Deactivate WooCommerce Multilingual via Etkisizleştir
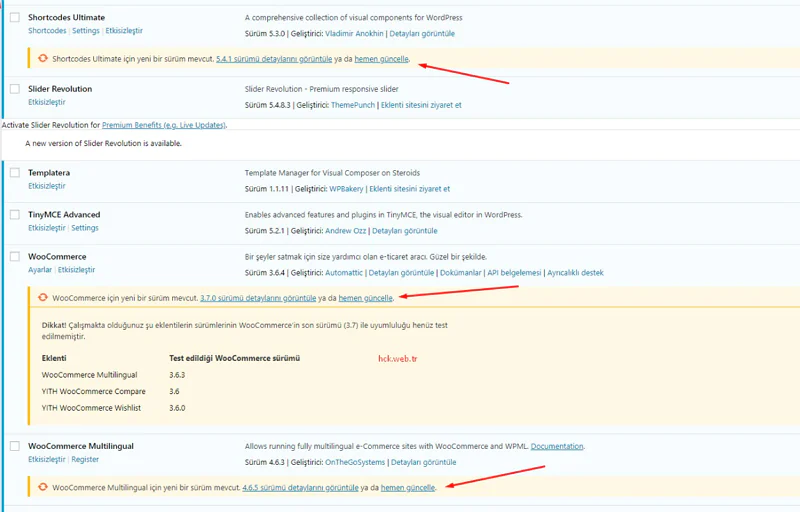Viewport: 800px width, 512px height. pos(47,459)
